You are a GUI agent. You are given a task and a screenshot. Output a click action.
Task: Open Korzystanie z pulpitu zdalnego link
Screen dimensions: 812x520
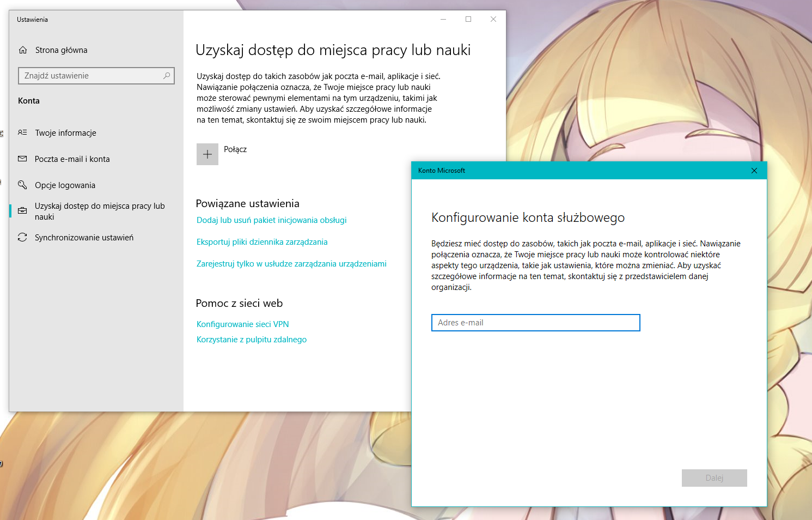pos(251,340)
